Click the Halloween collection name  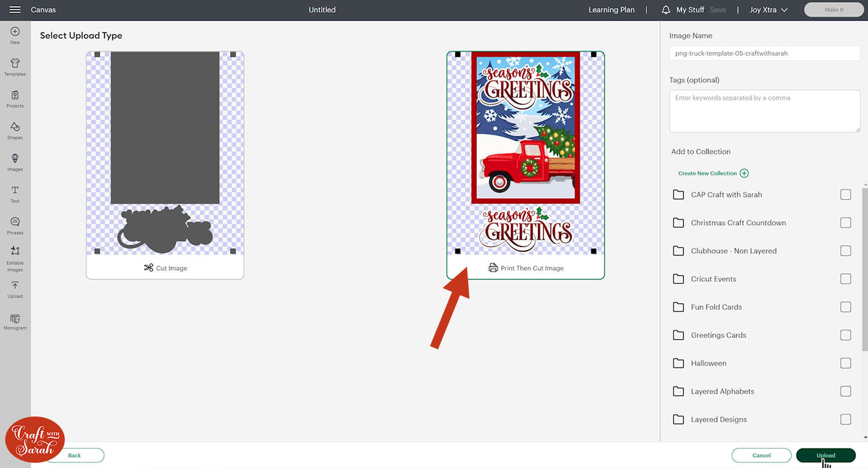[x=709, y=363]
